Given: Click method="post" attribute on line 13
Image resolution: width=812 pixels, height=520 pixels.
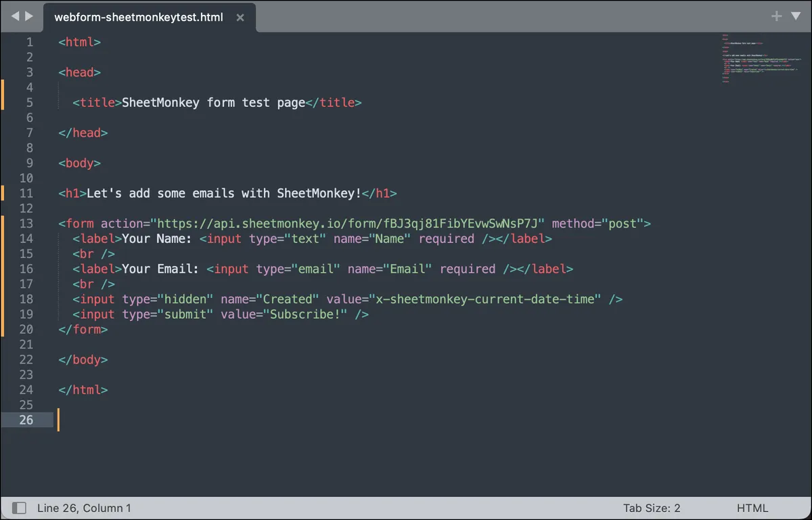Looking at the screenshot, I should tap(597, 223).
